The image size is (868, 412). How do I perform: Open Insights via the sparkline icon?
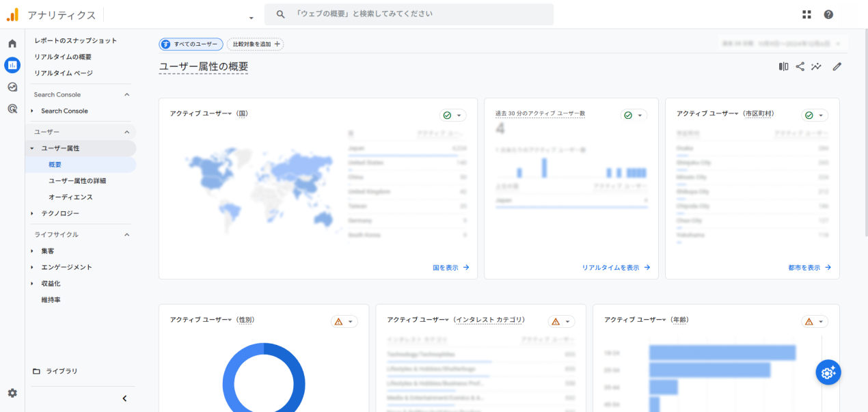click(816, 67)
